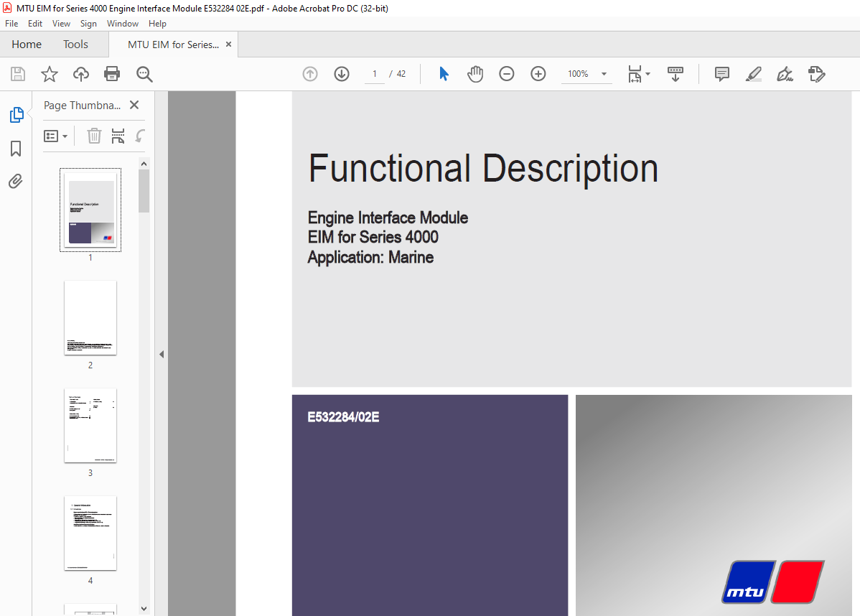Image resolution: width=860 pixels, height=616 pixels.
Task: Open thumbnails options menu dropdown
Action: [x=55, y=136]
